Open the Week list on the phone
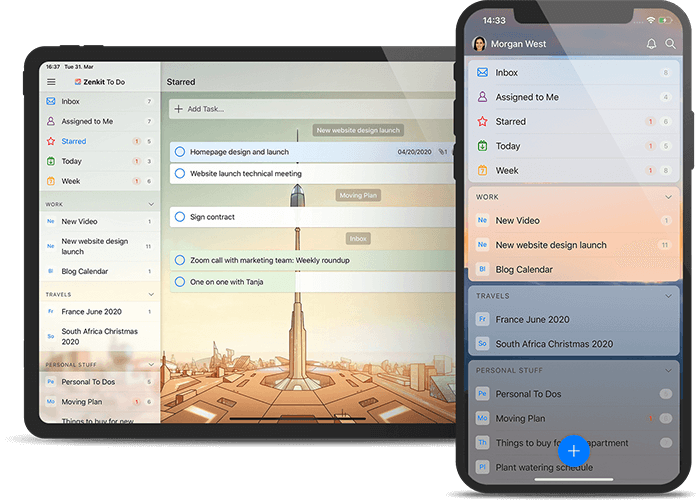700x502 pixels. [507, 171]
